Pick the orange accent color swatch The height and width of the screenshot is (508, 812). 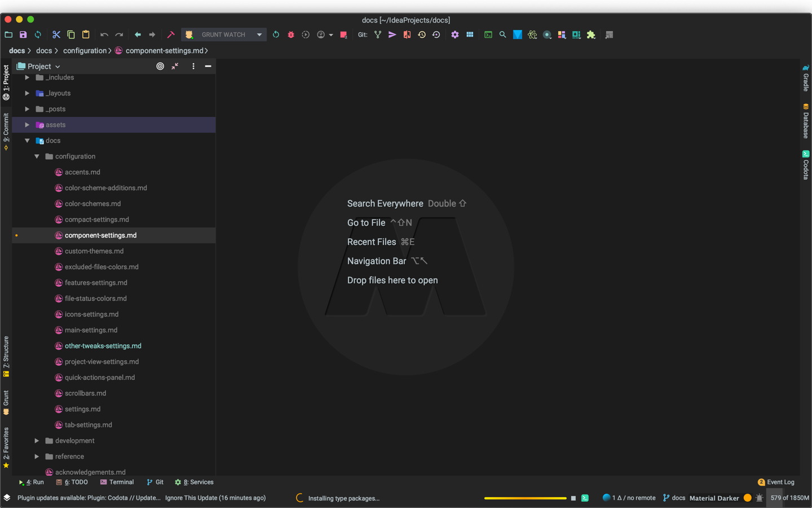(748, 498)
